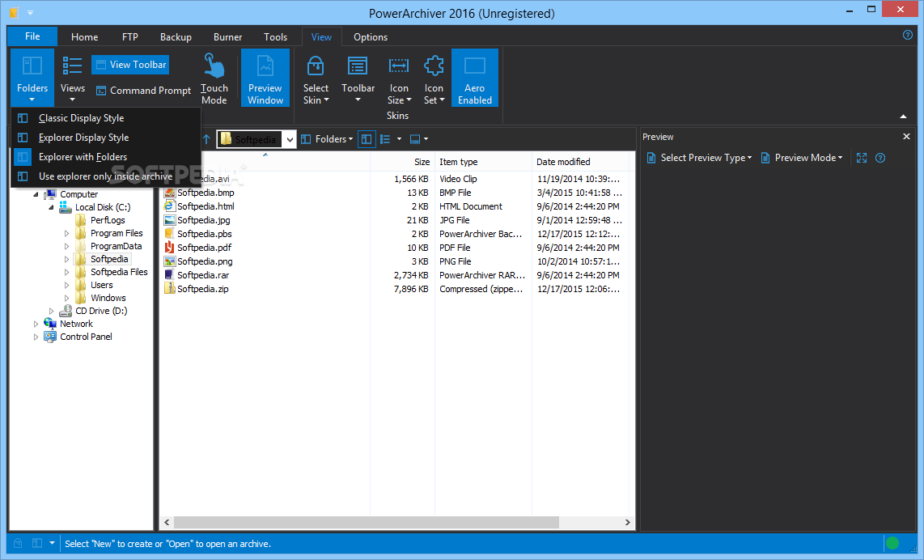Click the up-one-level arrow icon
This screenshot has height=560, width=924.
click(x=206, y=139)
